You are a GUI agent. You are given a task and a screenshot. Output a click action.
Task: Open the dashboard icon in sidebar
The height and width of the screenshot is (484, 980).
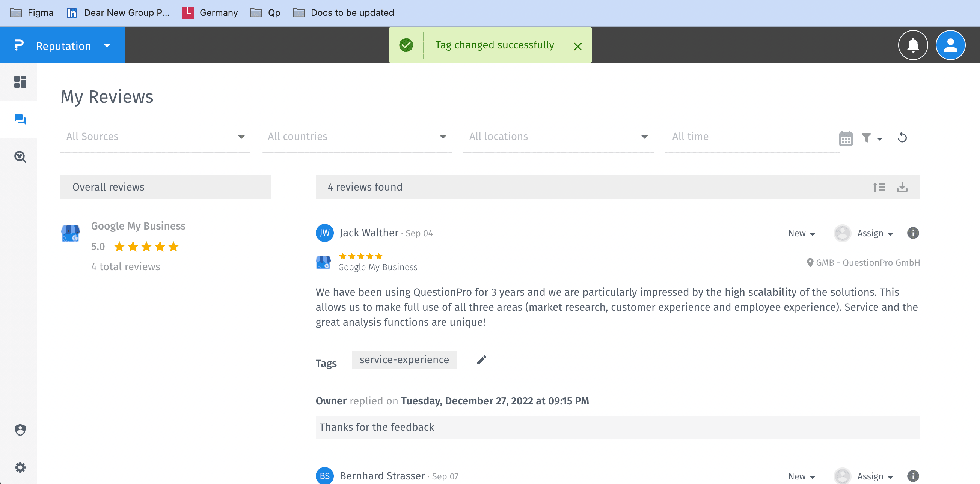pyautogui.click(x=20, y=82)
